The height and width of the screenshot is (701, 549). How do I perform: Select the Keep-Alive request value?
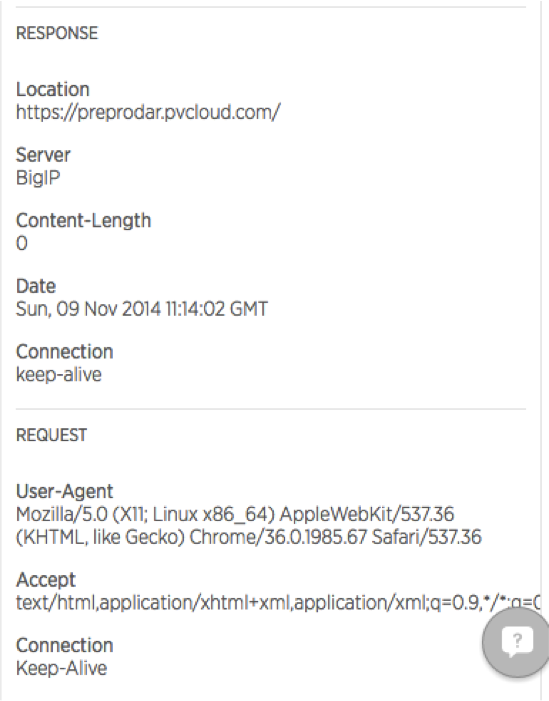pos(61,668)
